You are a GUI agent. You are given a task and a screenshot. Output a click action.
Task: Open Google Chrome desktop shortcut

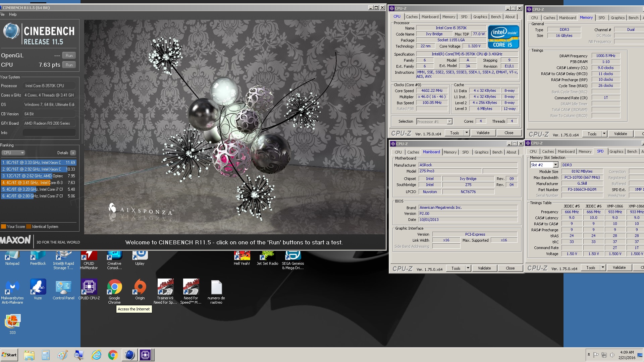coord(114,292)
